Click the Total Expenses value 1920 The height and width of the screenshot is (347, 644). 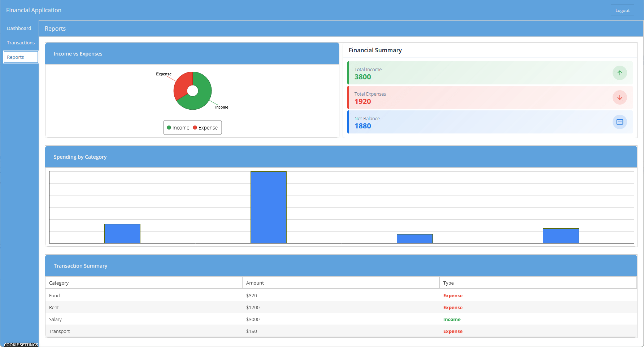[362, 101]
